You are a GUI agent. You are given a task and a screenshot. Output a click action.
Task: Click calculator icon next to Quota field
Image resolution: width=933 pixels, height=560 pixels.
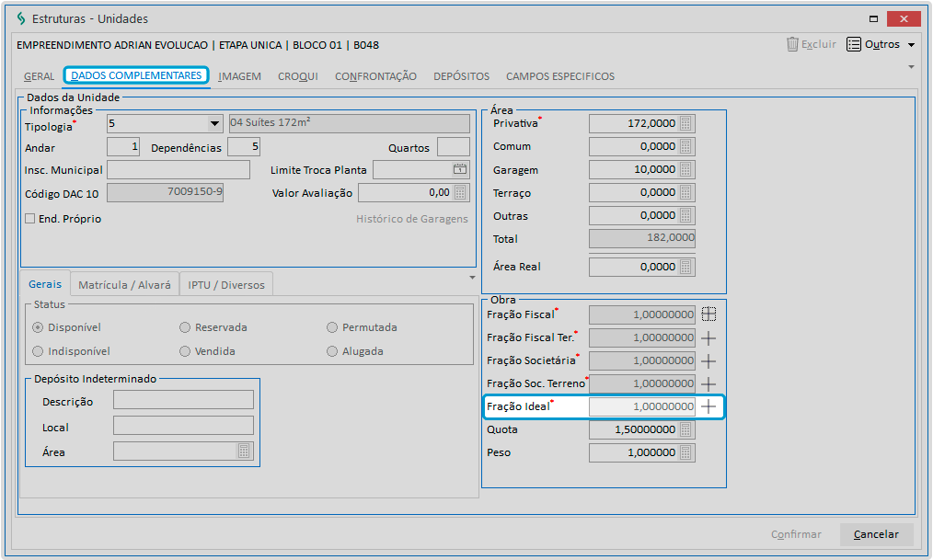(686, 429)
